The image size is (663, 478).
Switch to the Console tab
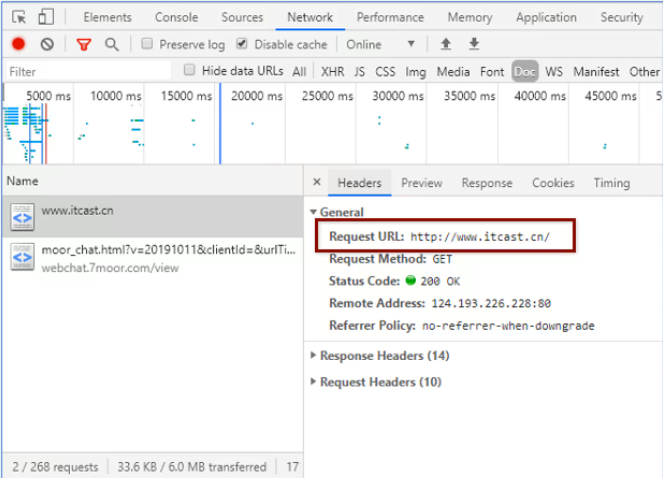pyautogui.click(x=176, y=17)
